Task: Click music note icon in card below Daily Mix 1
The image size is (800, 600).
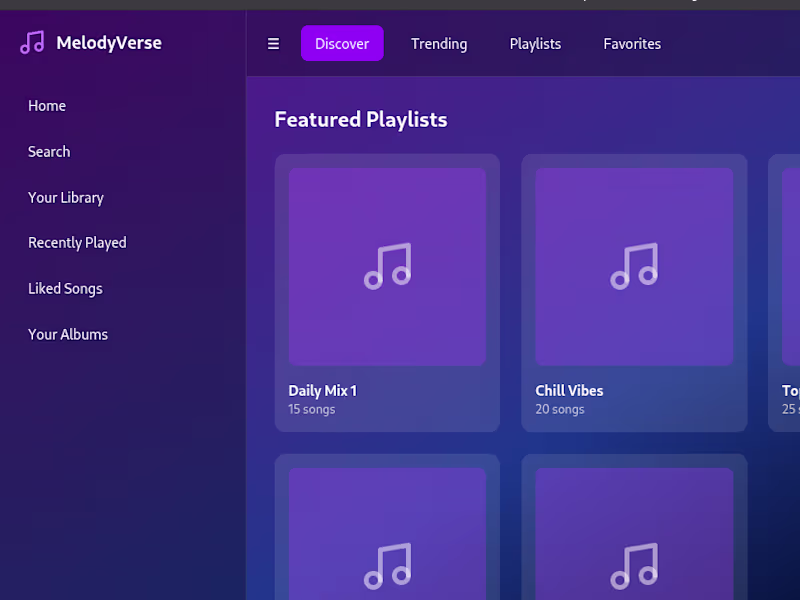Action: tap(387, 566)
